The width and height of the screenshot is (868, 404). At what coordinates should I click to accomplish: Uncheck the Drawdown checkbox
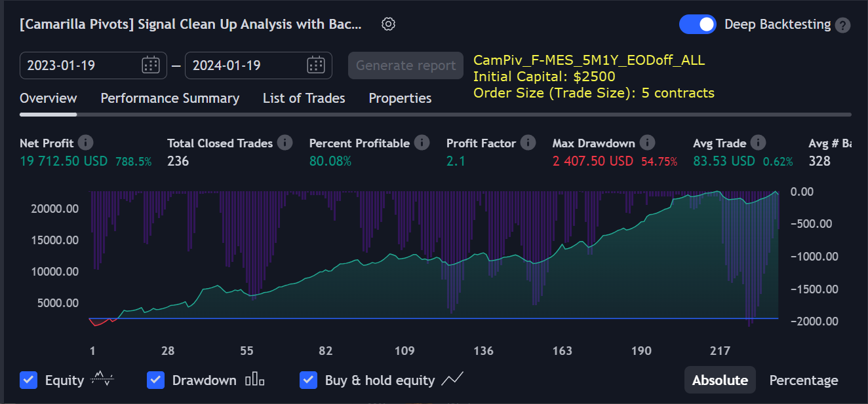155,380
